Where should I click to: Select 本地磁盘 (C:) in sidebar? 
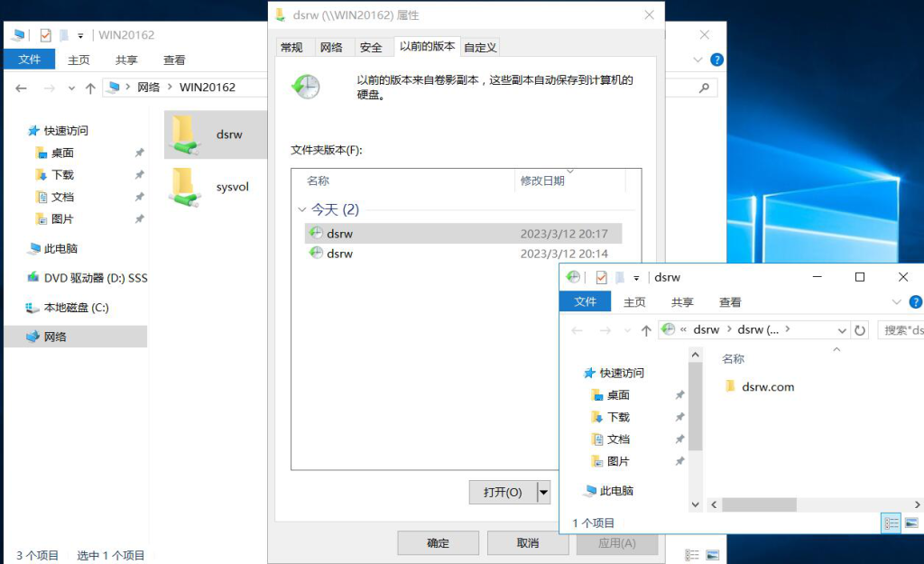[69, 308]
